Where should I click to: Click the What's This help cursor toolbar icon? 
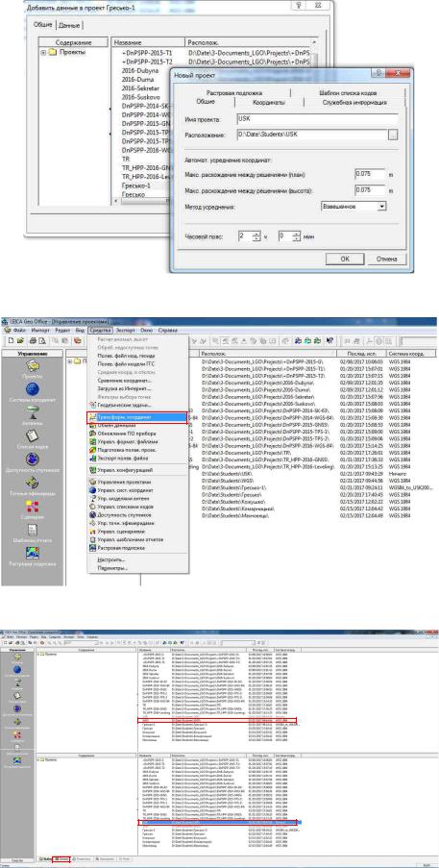point(330,340)
